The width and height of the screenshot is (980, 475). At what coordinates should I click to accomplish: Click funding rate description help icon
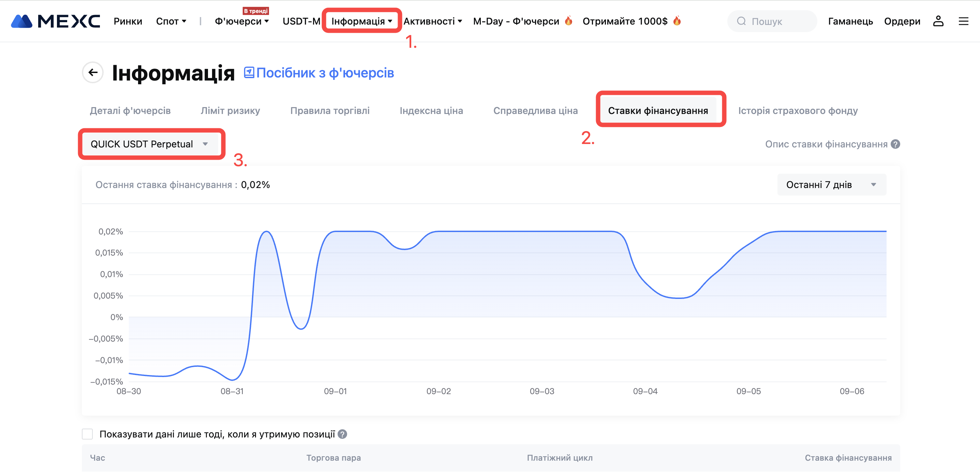point(895,144)
